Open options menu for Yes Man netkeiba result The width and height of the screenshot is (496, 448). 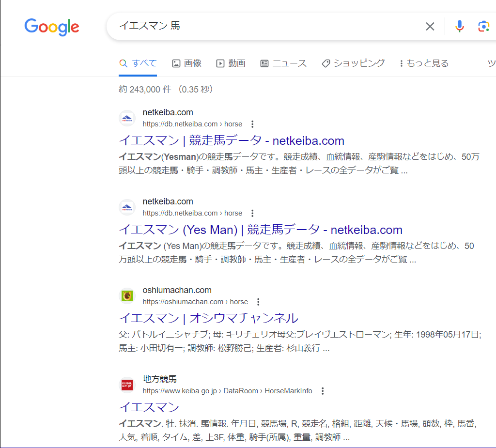(x=252, y=213)
